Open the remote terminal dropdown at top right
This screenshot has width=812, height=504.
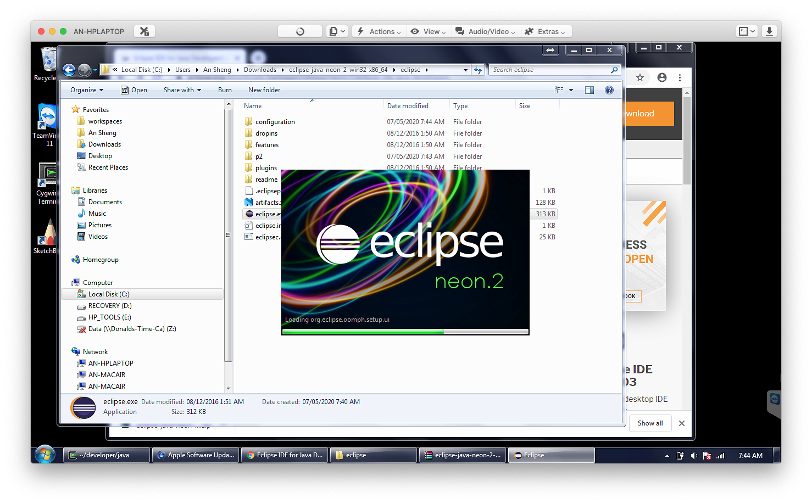point(748,31)
